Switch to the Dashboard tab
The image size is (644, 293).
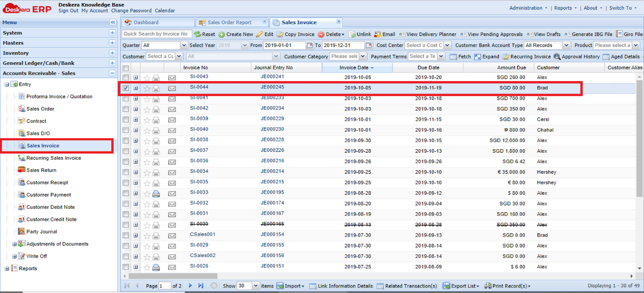pos(158,22)
